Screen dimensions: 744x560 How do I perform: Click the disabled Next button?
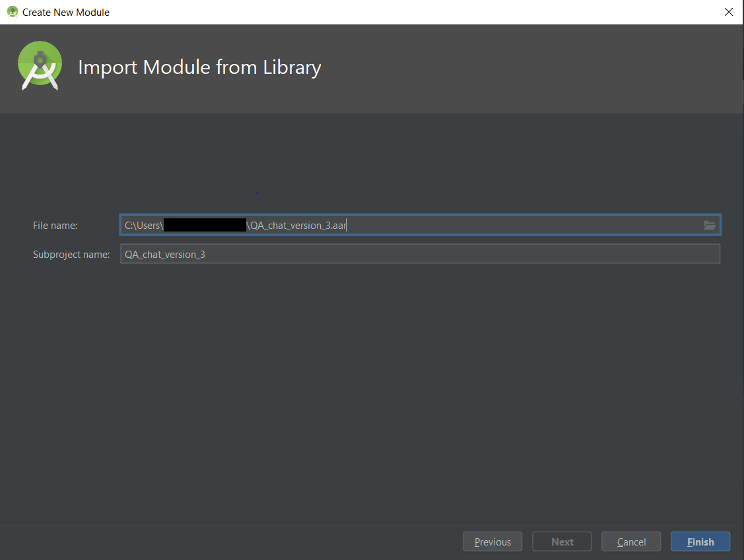(562, 542)
